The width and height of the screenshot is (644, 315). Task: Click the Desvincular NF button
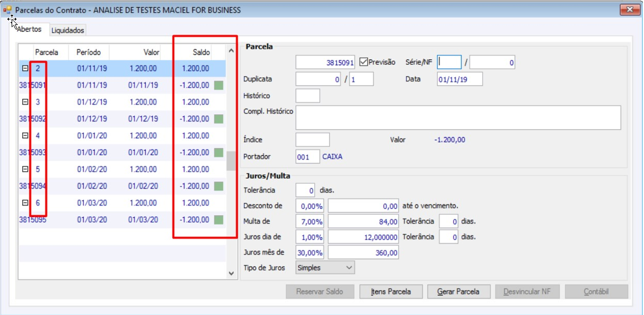click(528, 292)
